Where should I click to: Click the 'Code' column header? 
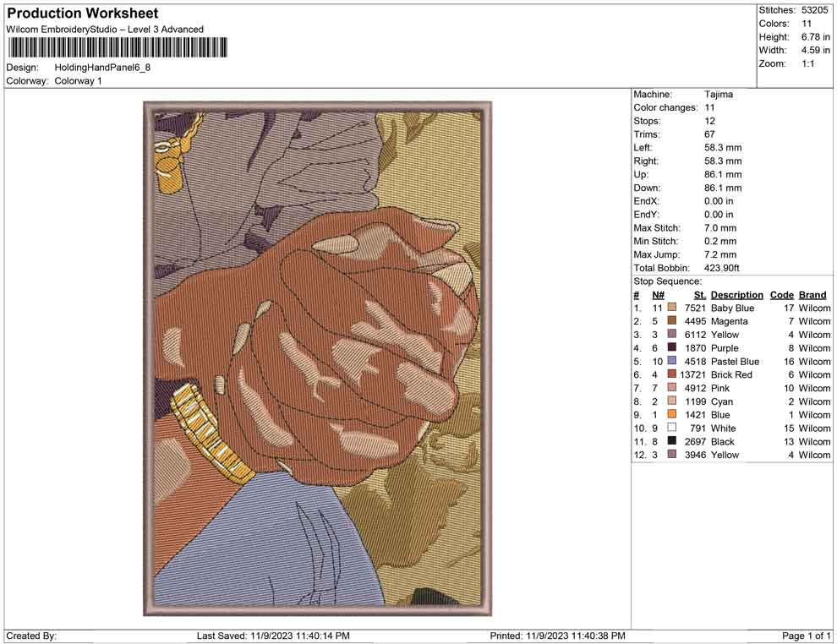coord(781,294)
